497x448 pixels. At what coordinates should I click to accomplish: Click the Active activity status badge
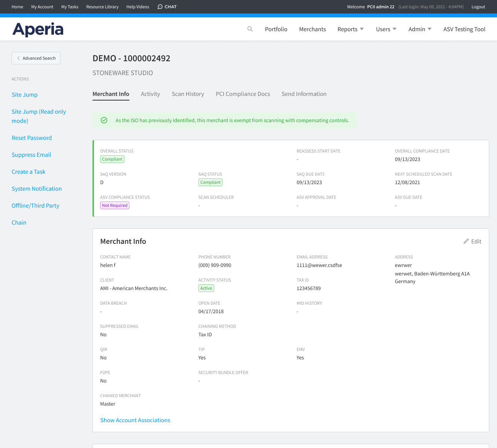[206, 288]
